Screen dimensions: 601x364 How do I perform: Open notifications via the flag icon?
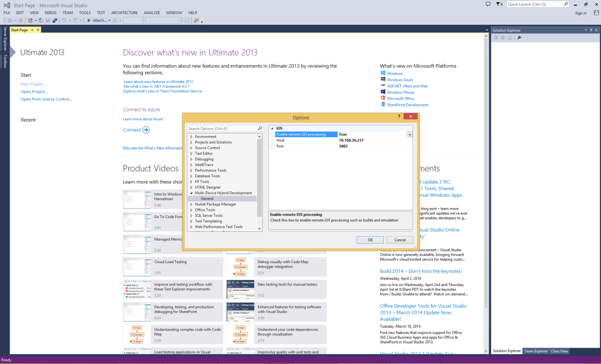(x=498, y=4)
